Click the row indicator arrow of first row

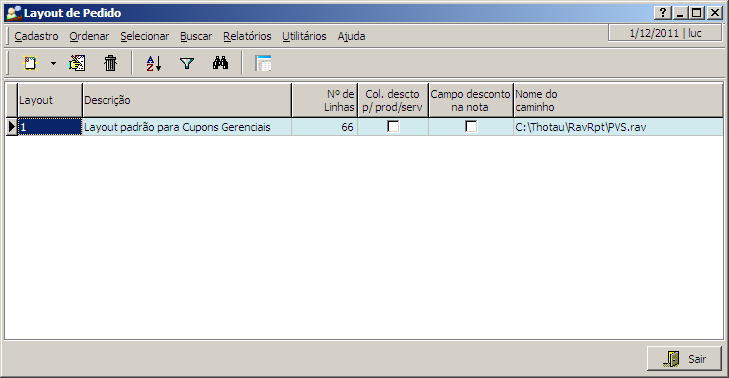pos(12,127)
